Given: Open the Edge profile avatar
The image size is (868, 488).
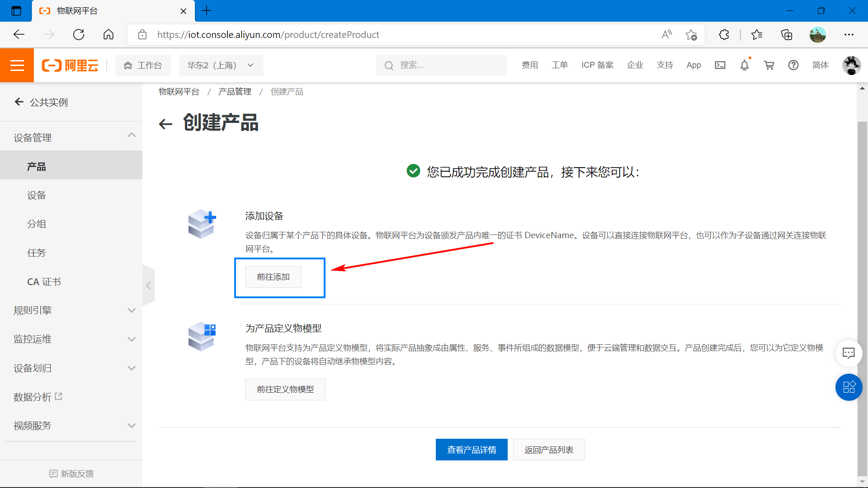Looking at the screenshot, I should [x=818, y=35].
